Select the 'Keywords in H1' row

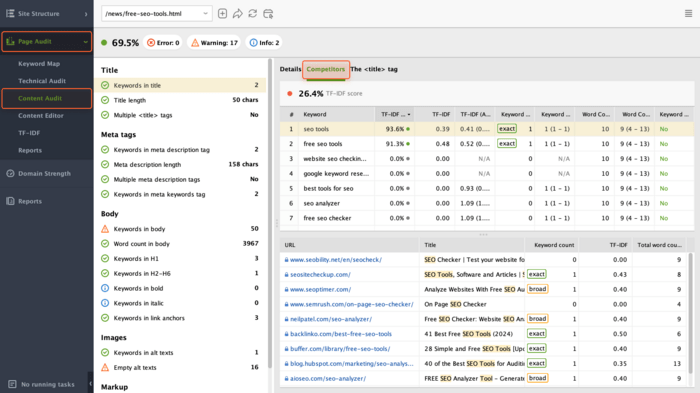[180, 258]
